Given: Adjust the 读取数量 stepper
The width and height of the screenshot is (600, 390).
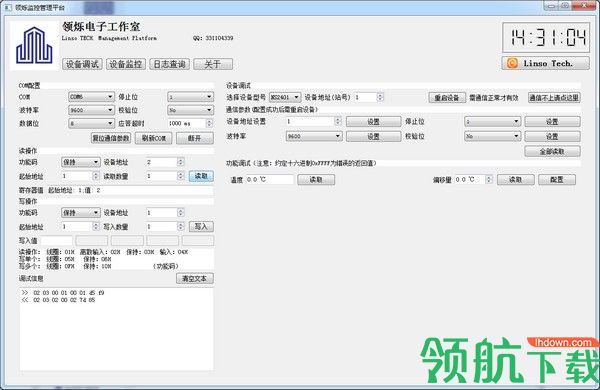Looking at the screenshot, I should 181,176.
